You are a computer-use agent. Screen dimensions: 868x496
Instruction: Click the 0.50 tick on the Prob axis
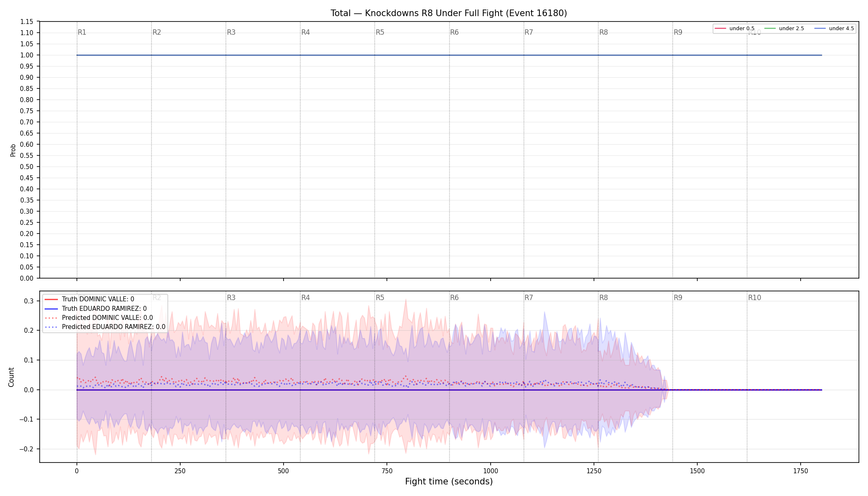tap(27, 167)
